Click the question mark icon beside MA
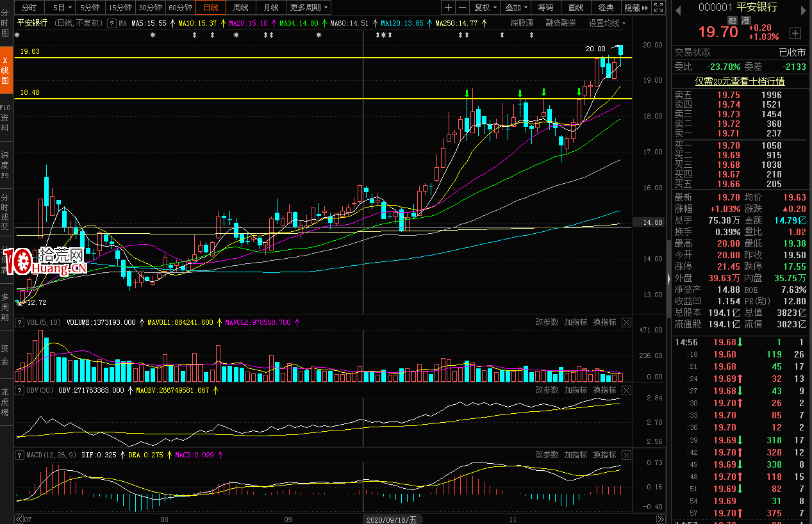This screenshot has width=812, height=524. point(112,23)
